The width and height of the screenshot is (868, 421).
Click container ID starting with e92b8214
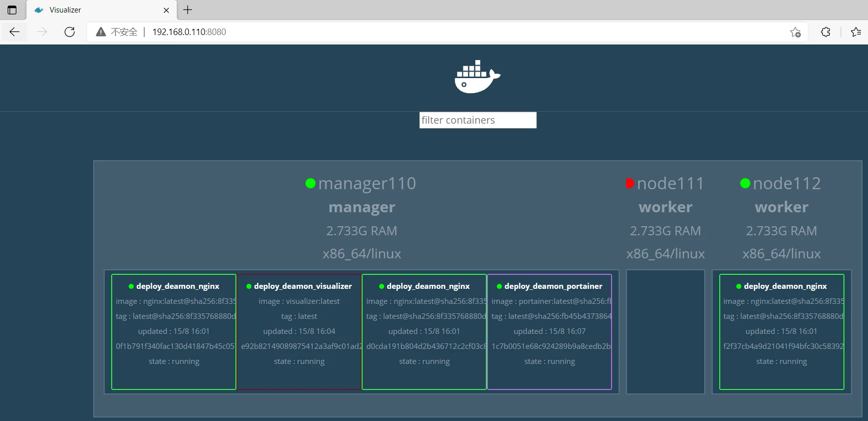[302, 346]
